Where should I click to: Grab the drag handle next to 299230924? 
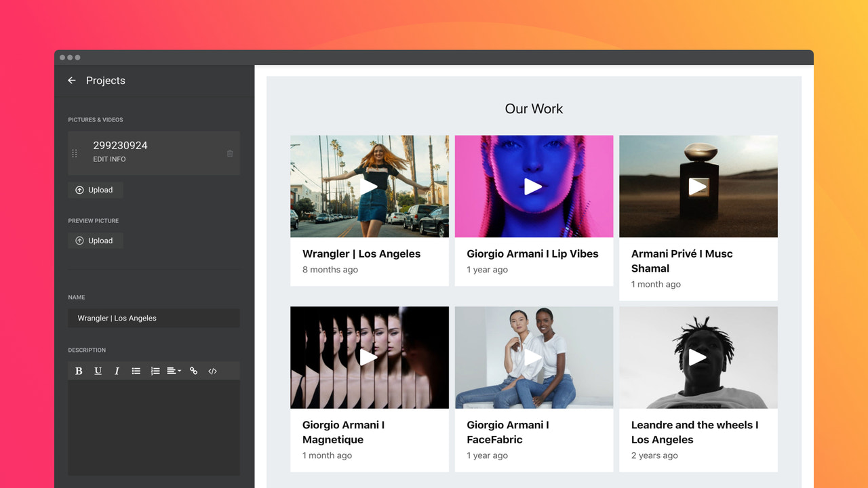pos(74,153)
